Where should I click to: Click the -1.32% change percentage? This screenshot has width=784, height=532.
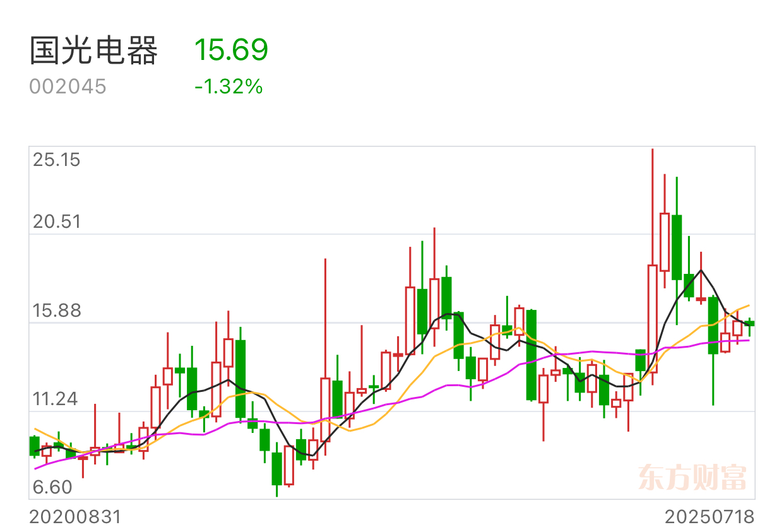pyautogui.click(x=229, y=86)
